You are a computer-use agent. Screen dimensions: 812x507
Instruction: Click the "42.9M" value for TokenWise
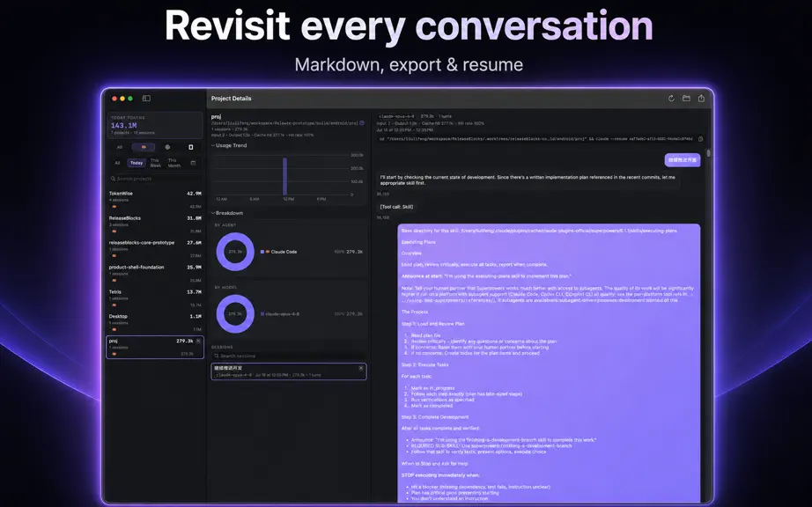(x=194, y=194)
